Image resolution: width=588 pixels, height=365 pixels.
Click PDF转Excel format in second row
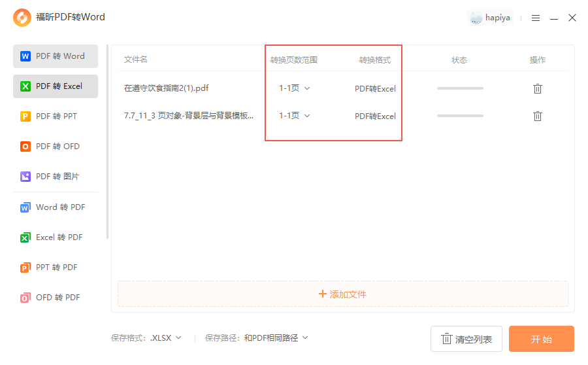point(375,116)
